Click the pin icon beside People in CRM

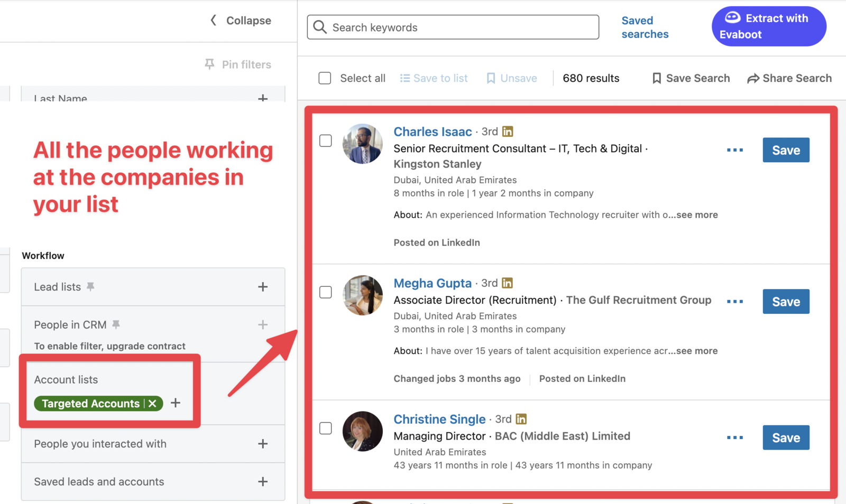tap(116, 324)
